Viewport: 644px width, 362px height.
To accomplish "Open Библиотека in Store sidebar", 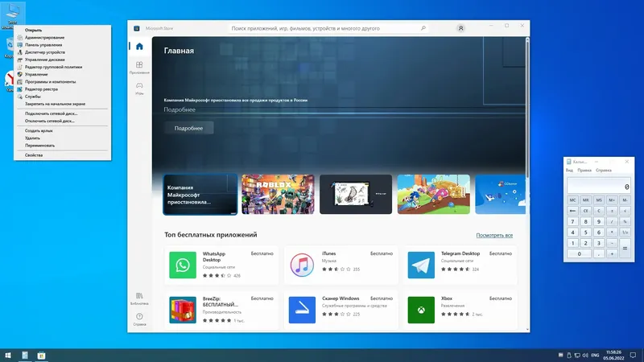I will [x=139, y=298].
